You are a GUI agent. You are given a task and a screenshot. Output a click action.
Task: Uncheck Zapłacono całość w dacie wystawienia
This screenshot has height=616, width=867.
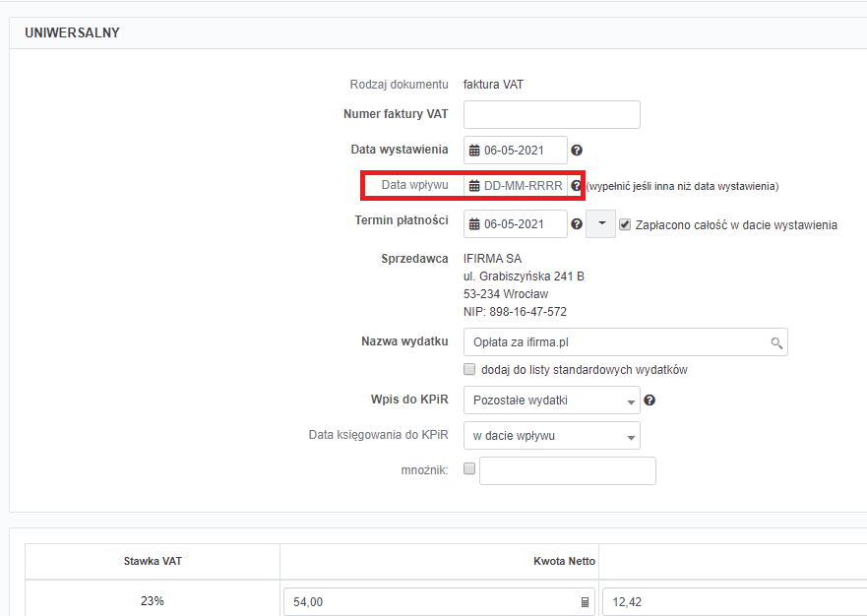tap(625, 224)
